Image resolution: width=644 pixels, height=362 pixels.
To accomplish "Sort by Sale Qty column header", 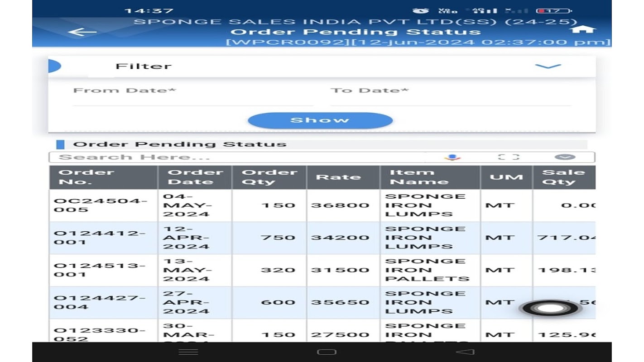I will (564, 177).
